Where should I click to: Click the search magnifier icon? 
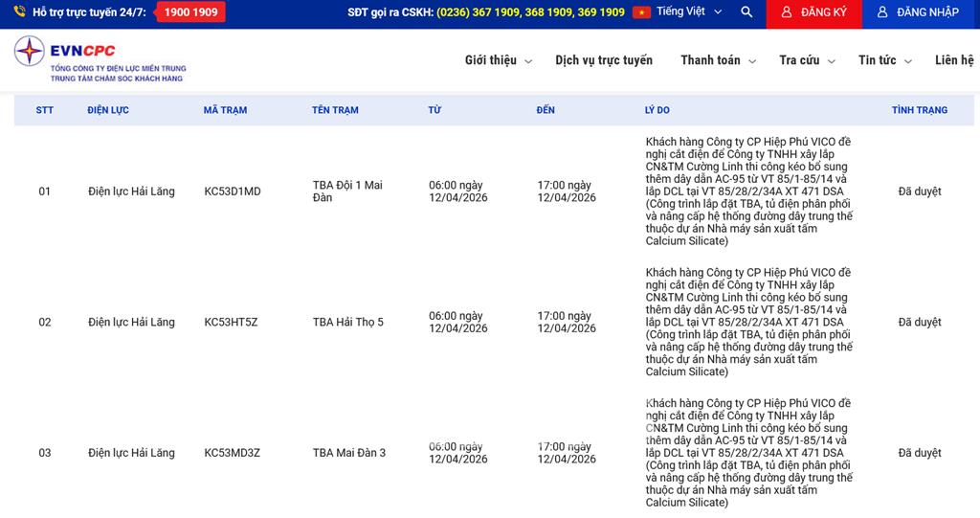tap(746, 12)
